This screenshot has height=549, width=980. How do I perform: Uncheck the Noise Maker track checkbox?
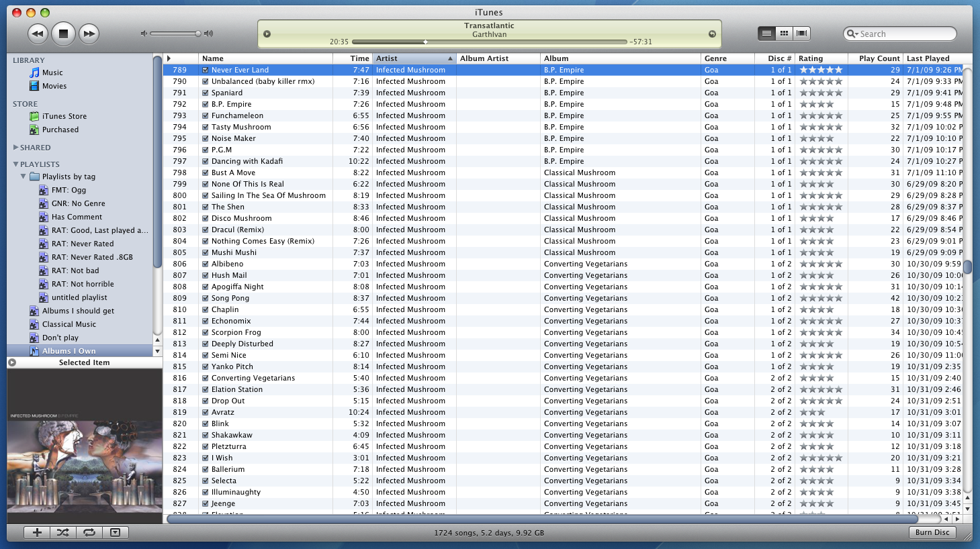[206, 138]
